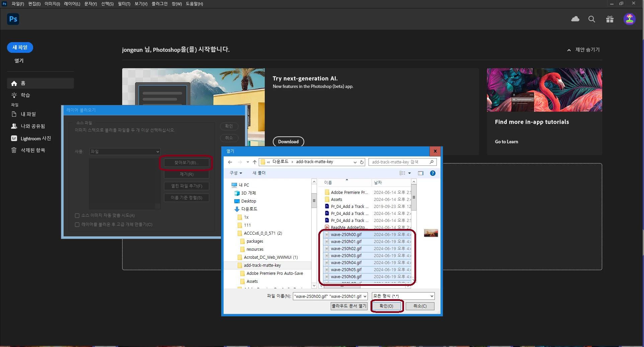Screen dimensions: 644x347
Task: Open the recent locations dropdown arrow
Action: (248, 162)
